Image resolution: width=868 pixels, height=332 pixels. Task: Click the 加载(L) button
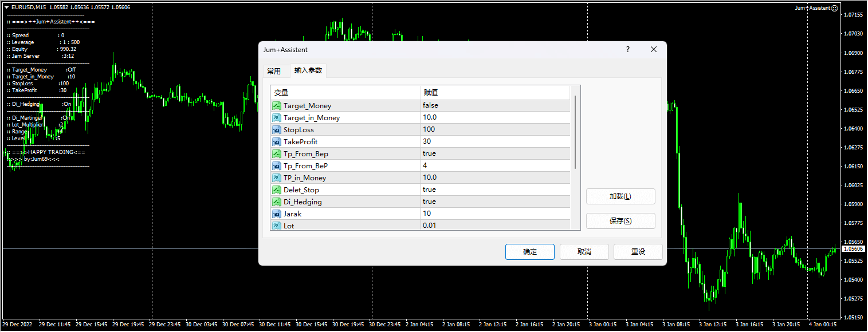620,196
